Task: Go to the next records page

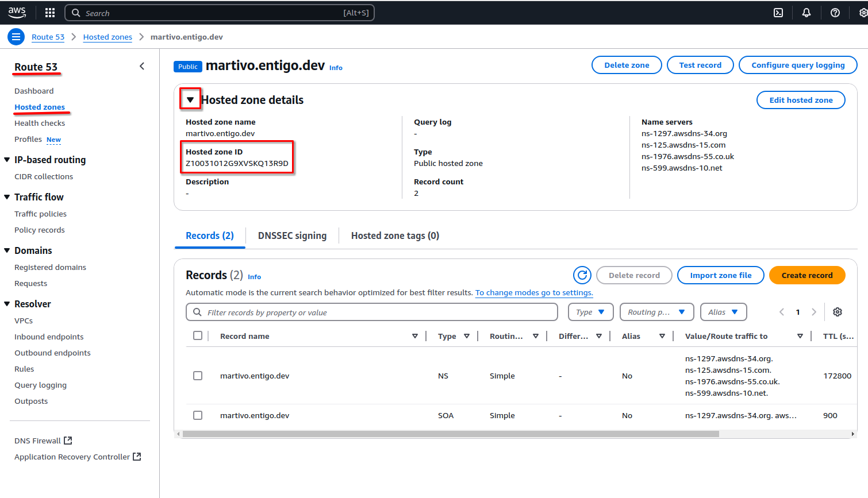Action: click(814, 312)
